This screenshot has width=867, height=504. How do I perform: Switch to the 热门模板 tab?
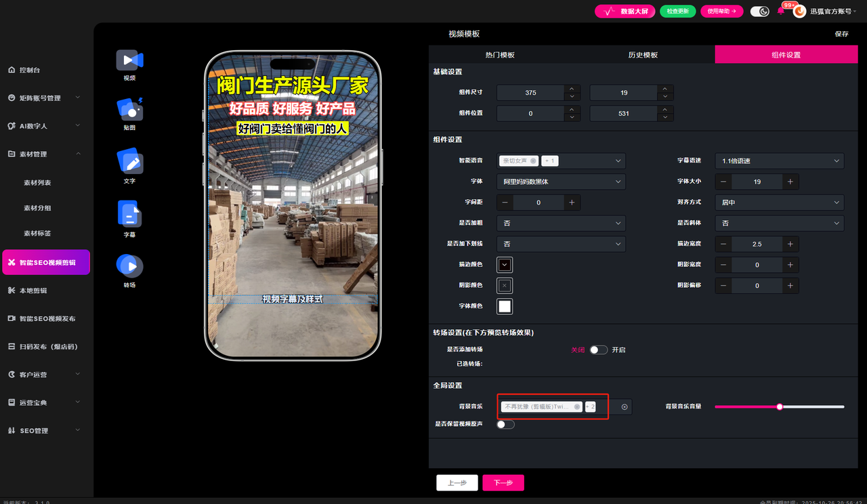(500, 55)
